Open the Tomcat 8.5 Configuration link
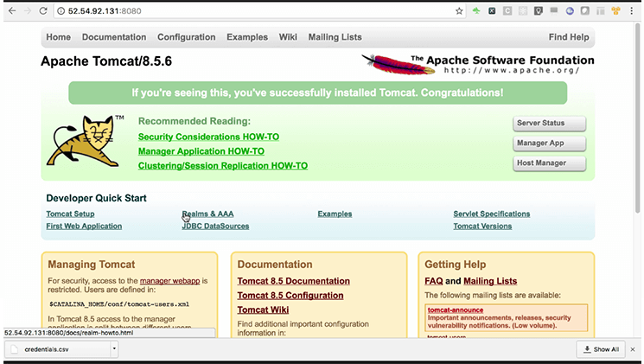 (290, 296)
